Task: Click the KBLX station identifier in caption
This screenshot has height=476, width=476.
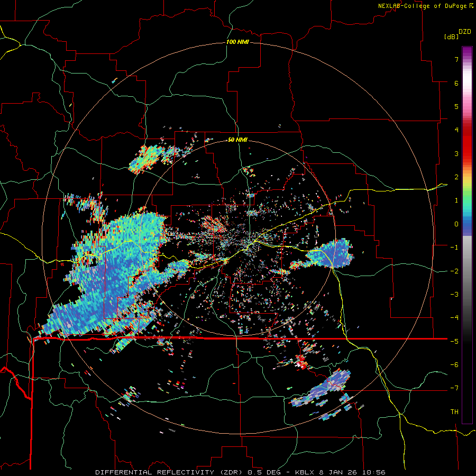Action: coord(305,472)
